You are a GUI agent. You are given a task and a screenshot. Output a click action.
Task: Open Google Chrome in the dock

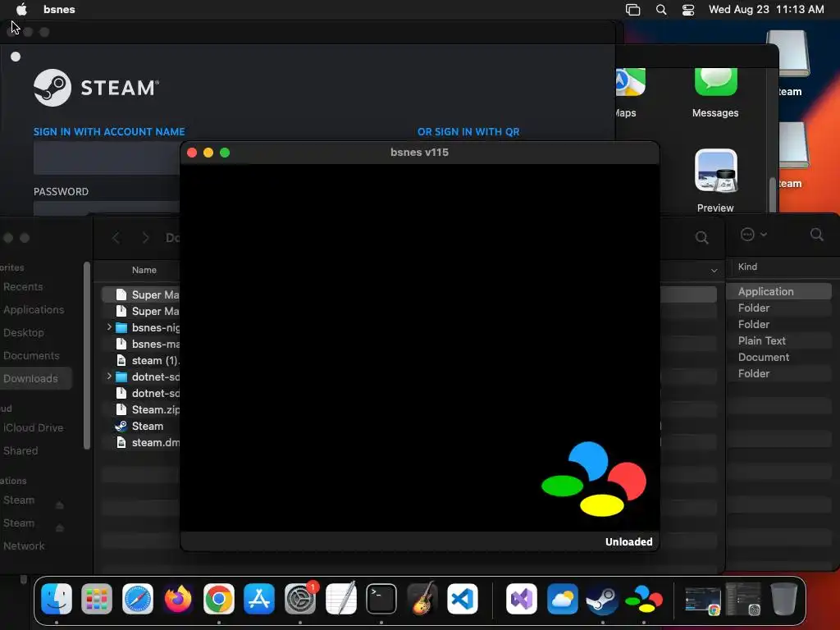pyautogui.click(x=218, y=598)
